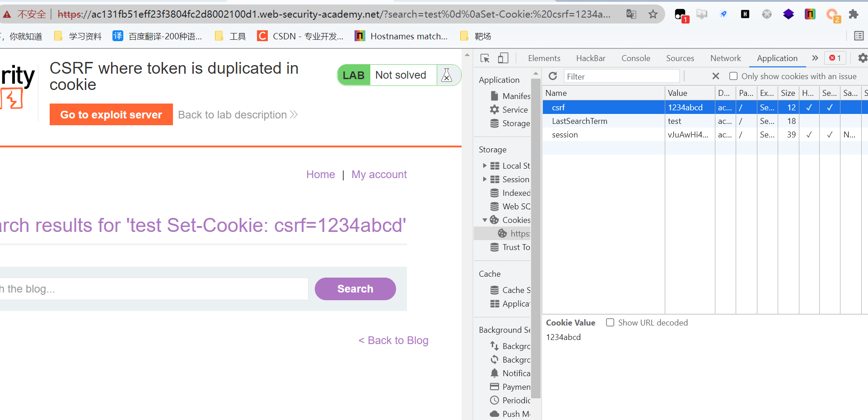The height and width of the screenshot is (420, 868).
Task: Open the reading list icon on bookmarks bar
Action: (859, 36)
